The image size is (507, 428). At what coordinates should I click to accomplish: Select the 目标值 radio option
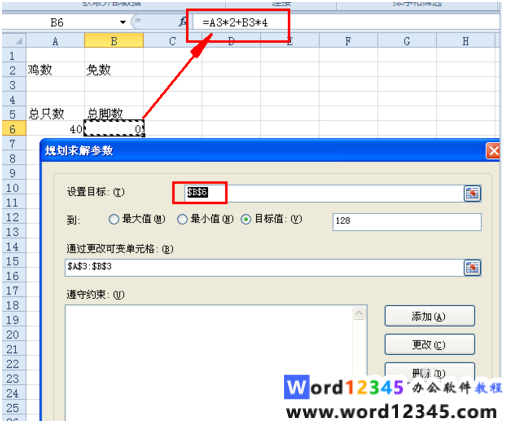[x=246, y=219]
